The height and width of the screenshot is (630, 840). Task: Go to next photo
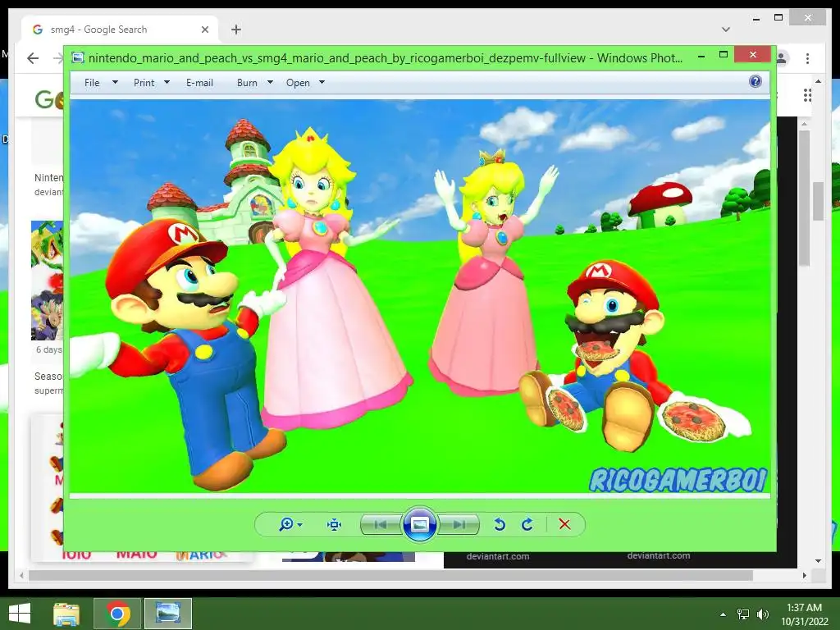[x=459, y=524]
